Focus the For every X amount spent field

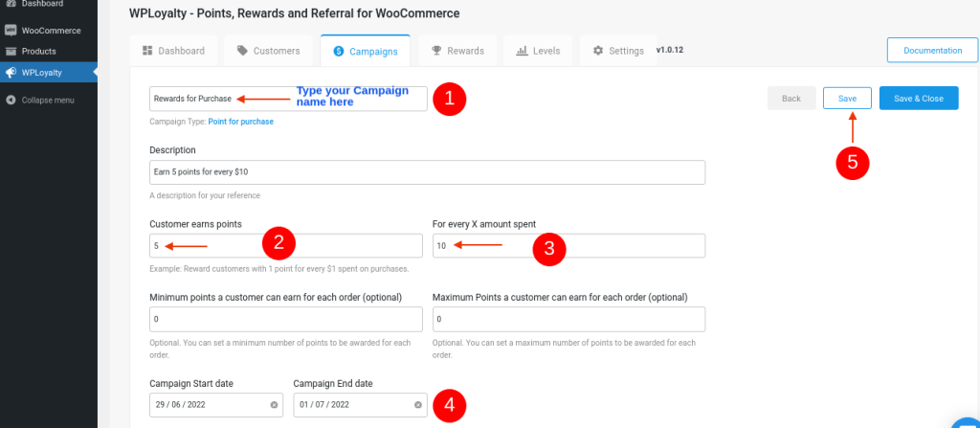coord(568,246)
